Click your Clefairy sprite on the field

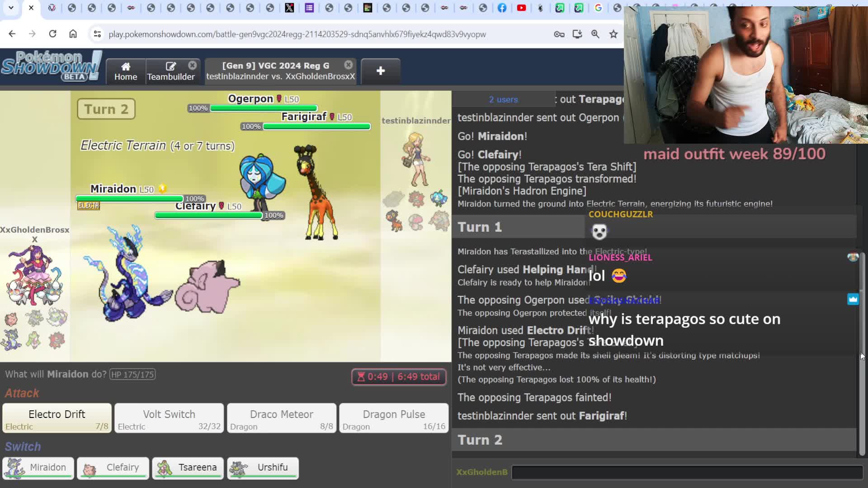pos(208,286)
